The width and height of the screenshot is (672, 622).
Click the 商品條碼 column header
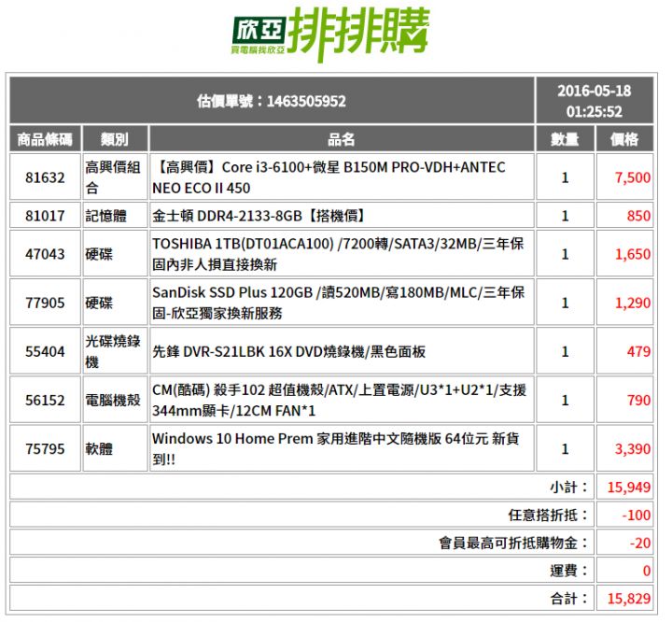pyautogui.click(x=45, y=139)
